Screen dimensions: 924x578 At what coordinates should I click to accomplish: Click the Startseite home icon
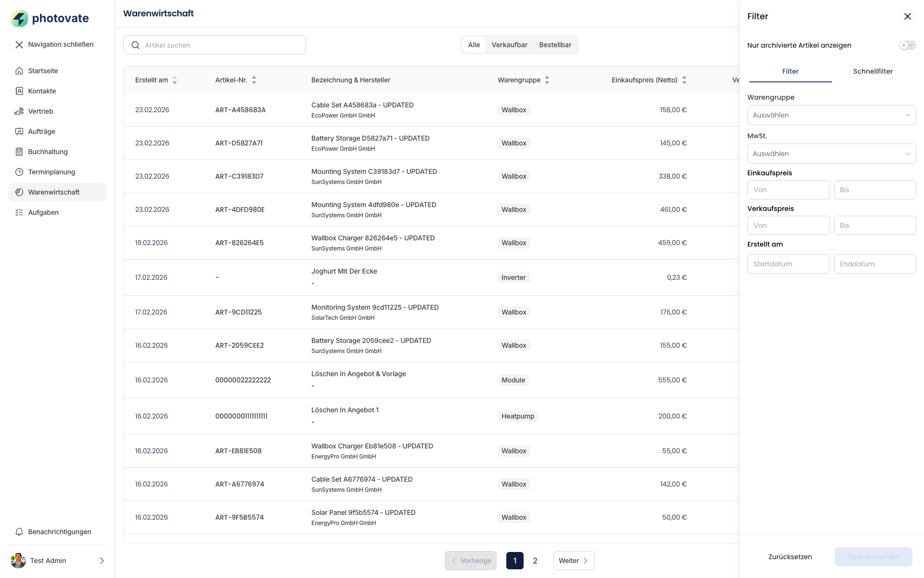[x=19, y=71]
